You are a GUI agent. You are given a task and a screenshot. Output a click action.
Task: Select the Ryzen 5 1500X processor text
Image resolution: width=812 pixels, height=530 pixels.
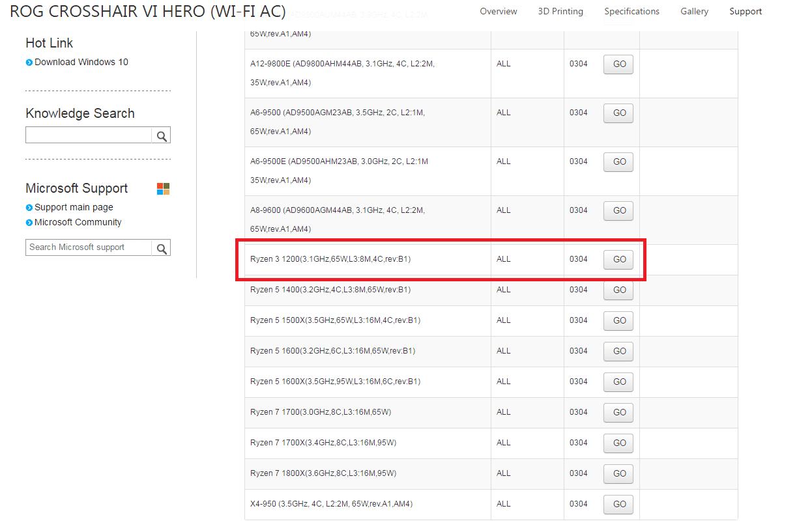coord(335,320)
